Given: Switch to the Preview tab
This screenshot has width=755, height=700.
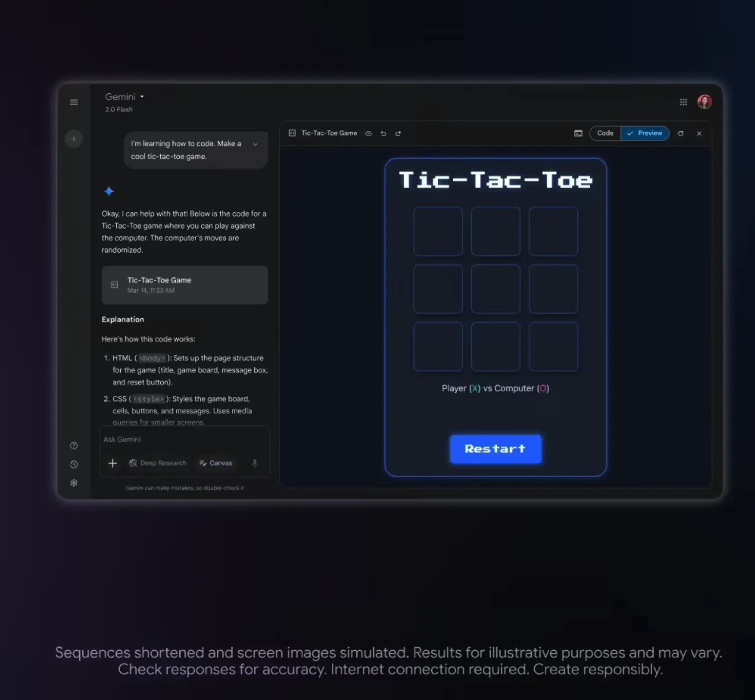Looking at the screenshot, I should [645, 133].
